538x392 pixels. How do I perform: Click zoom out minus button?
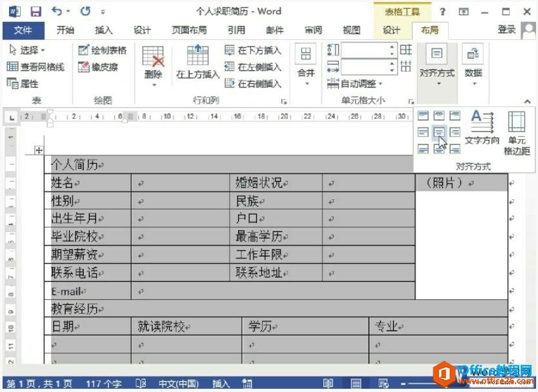pos(403,384)
